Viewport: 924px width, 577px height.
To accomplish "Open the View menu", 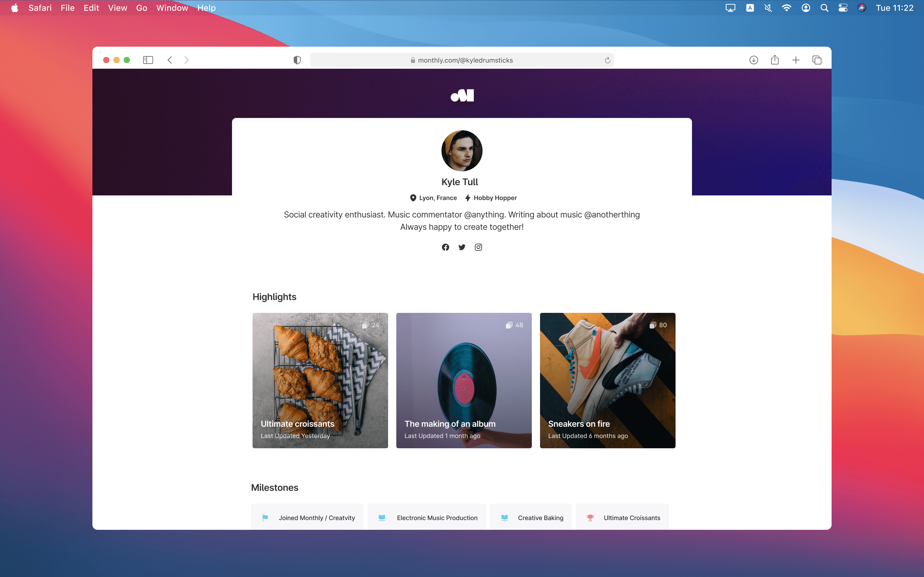I will (x=117, y=8).
